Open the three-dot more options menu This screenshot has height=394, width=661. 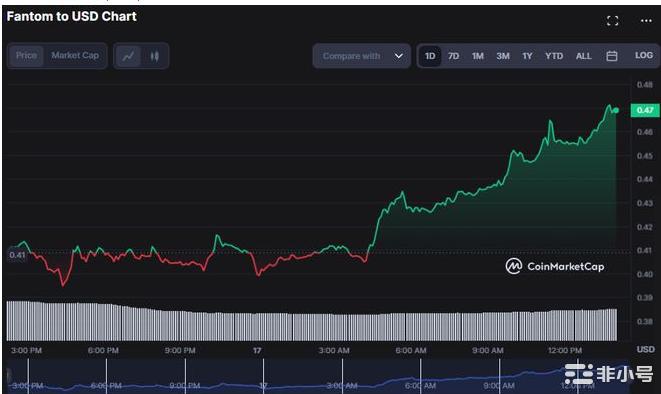[646, 21]
